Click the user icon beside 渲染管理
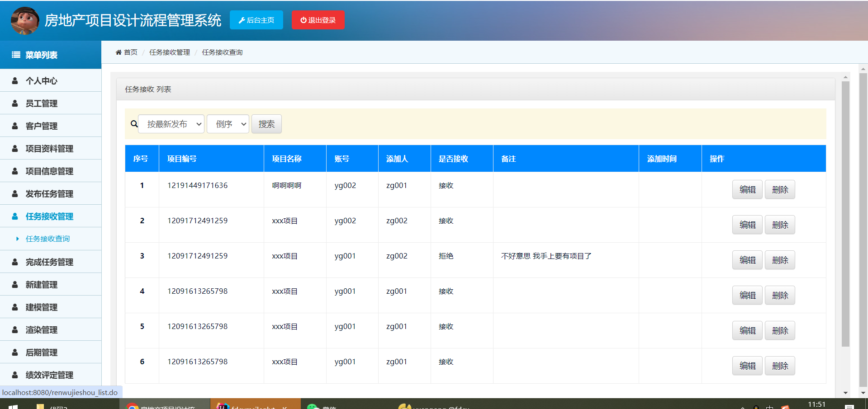Screen dimensions: 868x409 point(15,329)
